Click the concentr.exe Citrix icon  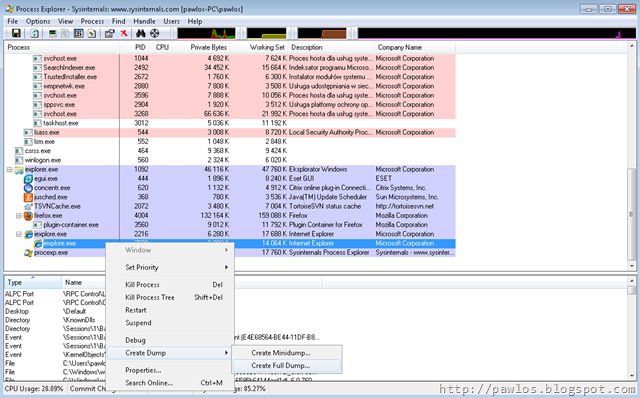28,188
